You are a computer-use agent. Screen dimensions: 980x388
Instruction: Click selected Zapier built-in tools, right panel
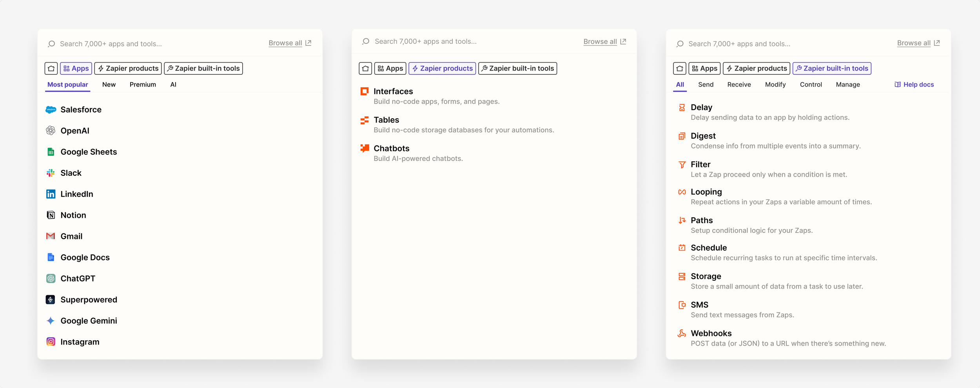(832, 69)
